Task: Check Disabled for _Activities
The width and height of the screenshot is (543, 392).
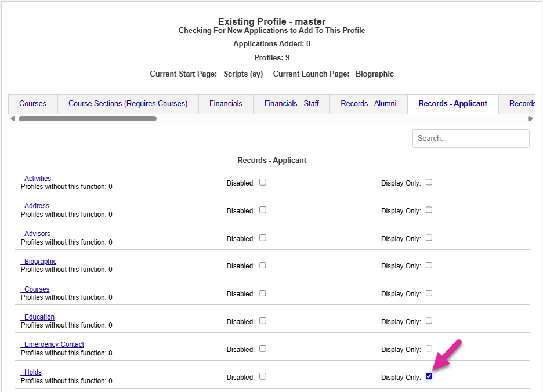Action: click(x=263, y=182)
